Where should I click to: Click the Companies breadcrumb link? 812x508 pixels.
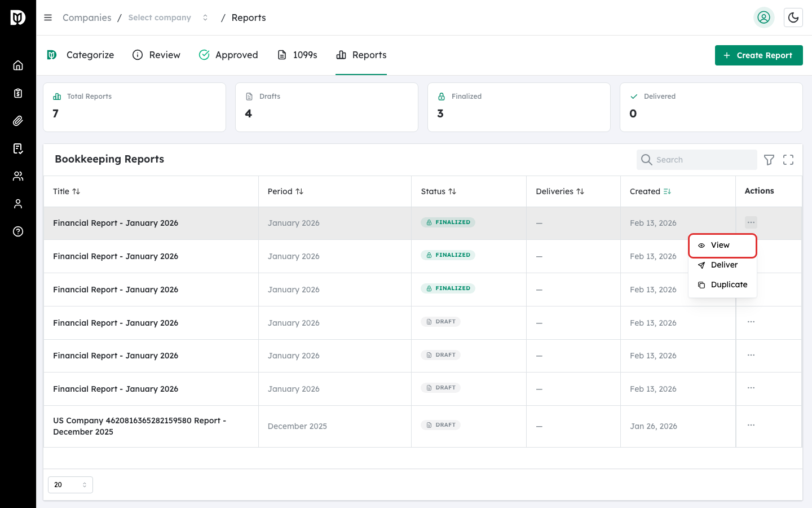[87, 17]
